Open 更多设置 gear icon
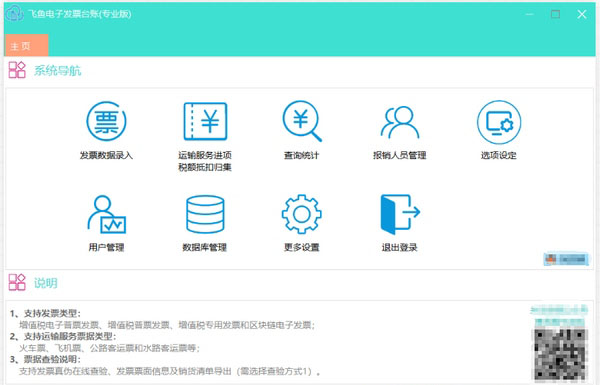 tap(302, 214)
